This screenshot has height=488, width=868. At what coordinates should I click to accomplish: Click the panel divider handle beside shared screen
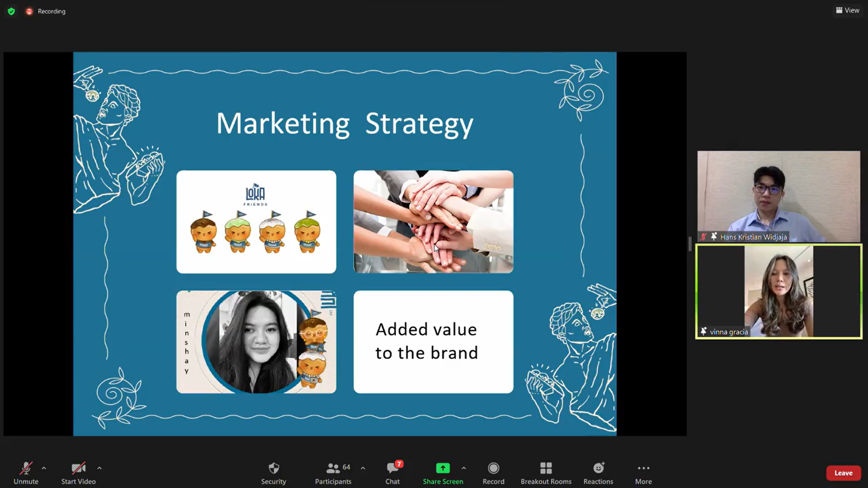[x=690, y=244]
